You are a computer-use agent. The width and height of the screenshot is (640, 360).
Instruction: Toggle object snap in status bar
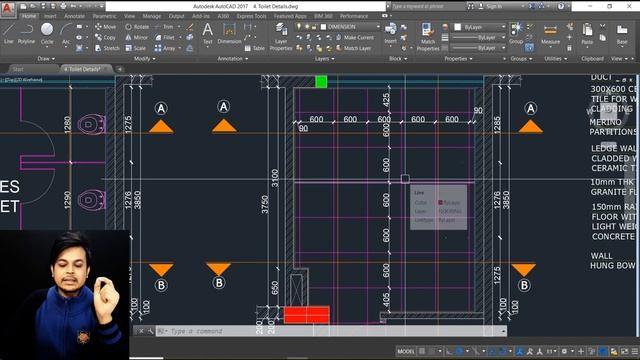click(x=503, y=351)
